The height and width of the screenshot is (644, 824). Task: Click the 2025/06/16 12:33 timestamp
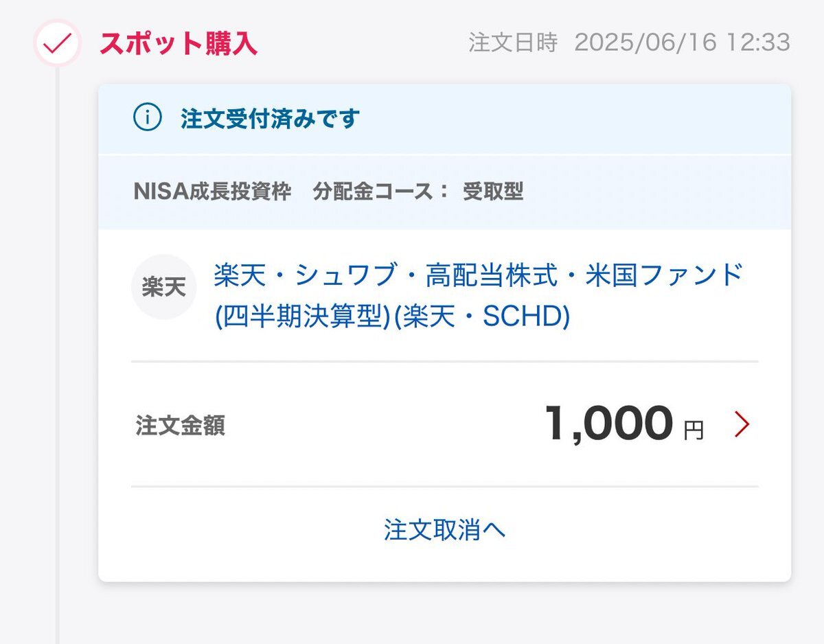click(x=683, y=43)
